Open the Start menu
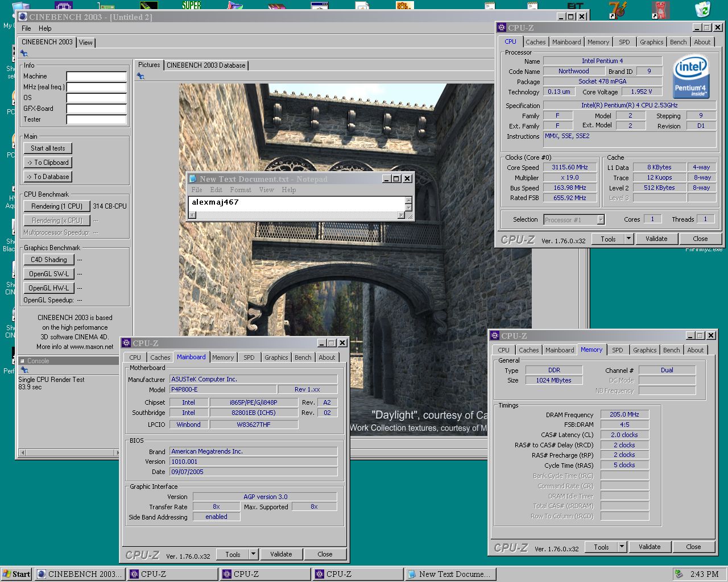 coord(16,574)
